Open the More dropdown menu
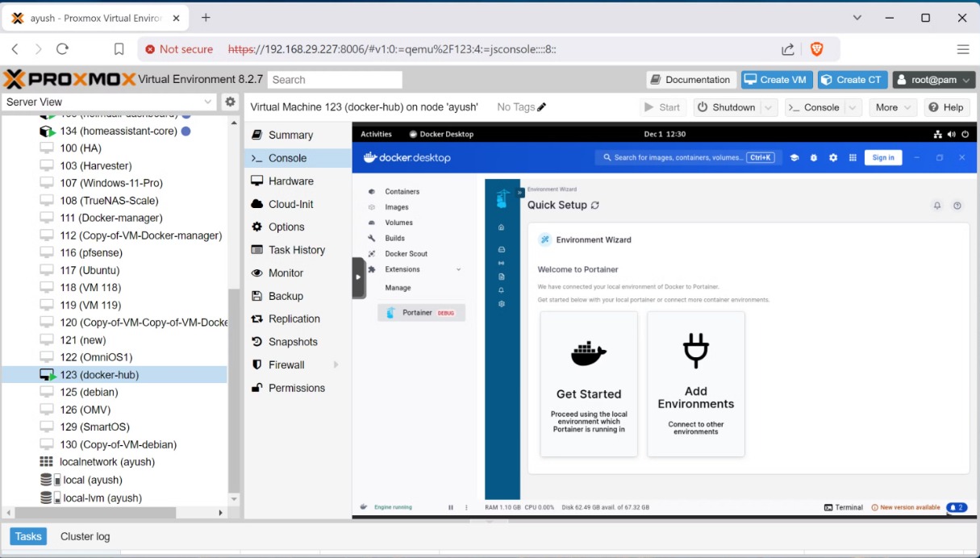Viewport: 980px width, 558px height. pyautogui.click(x=892, y=107)
